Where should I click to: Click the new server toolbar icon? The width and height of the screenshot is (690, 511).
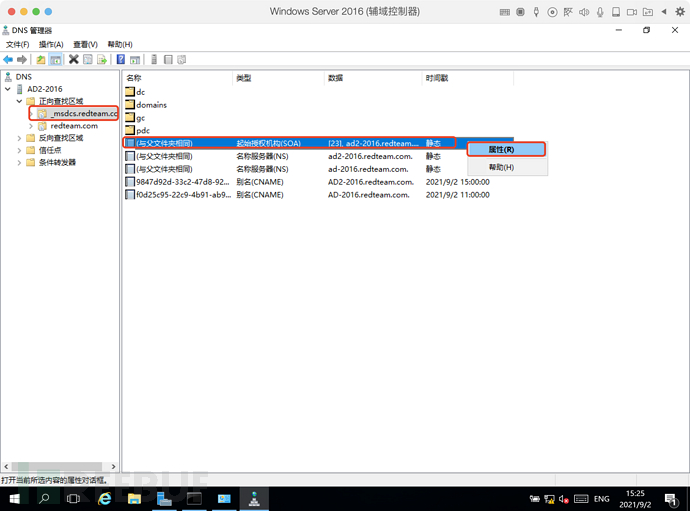coord(154,59)
